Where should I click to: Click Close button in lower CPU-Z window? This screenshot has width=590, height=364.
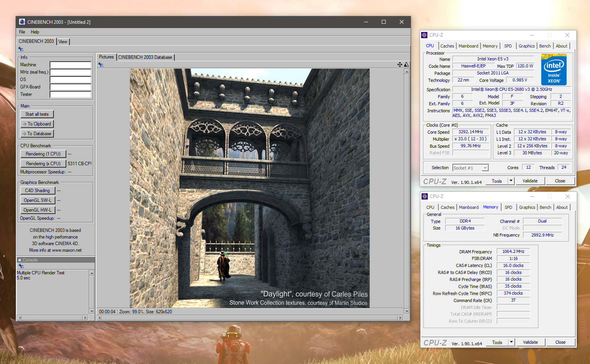(x=560, y=342)
